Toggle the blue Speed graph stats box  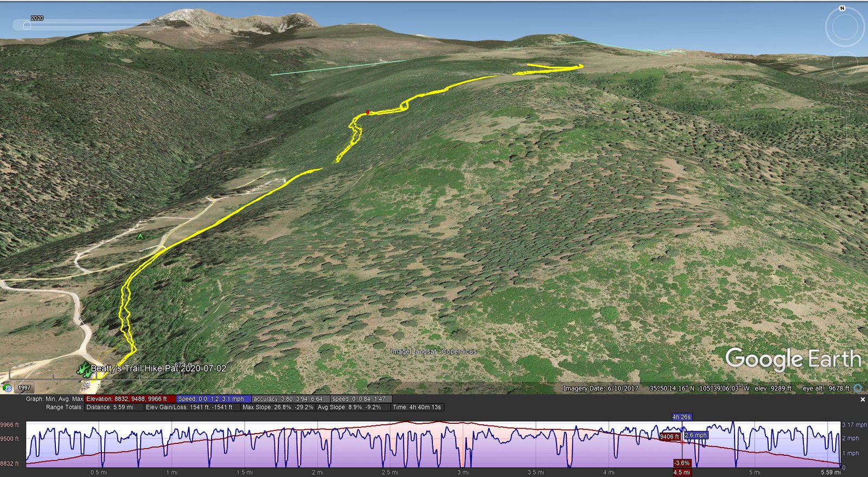click(214, 399)
